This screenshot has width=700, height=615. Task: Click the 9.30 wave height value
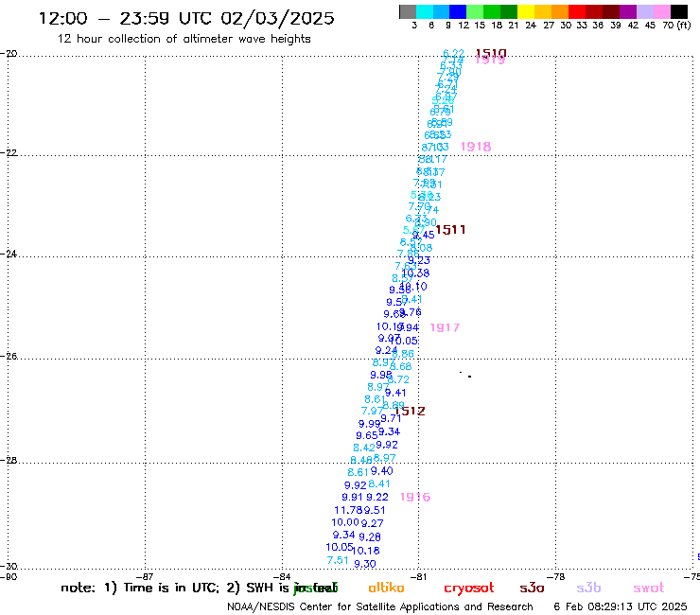click(365, 564)
